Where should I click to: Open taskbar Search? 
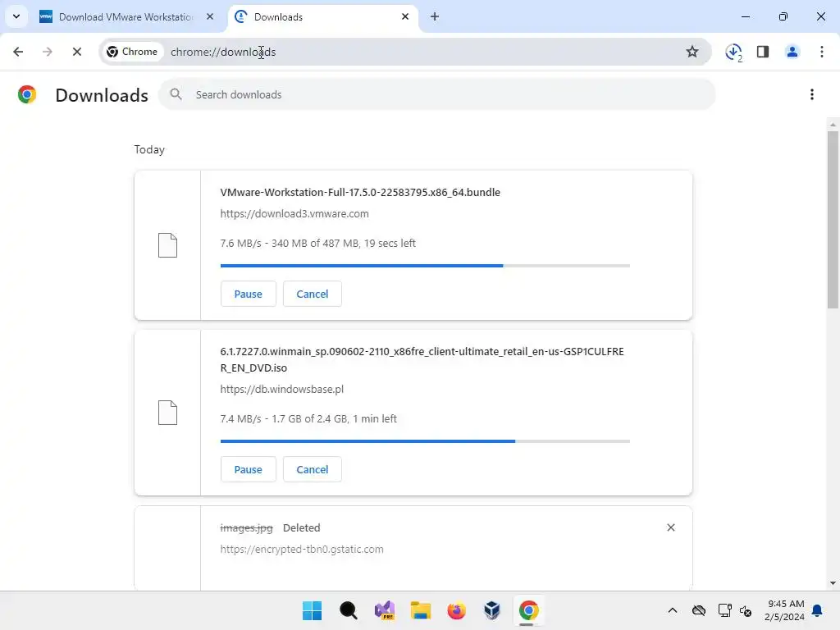pos(348,610)
